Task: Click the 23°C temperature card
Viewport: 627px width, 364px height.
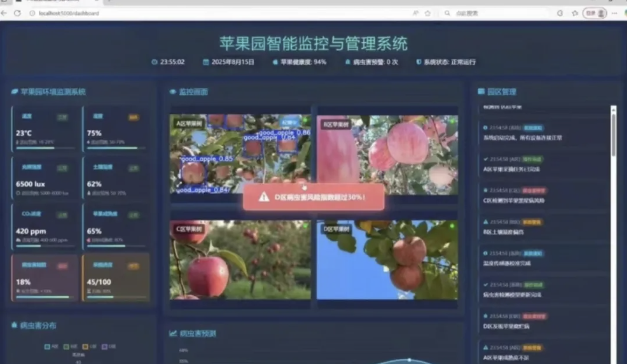Action: click(x=45, y=129)
